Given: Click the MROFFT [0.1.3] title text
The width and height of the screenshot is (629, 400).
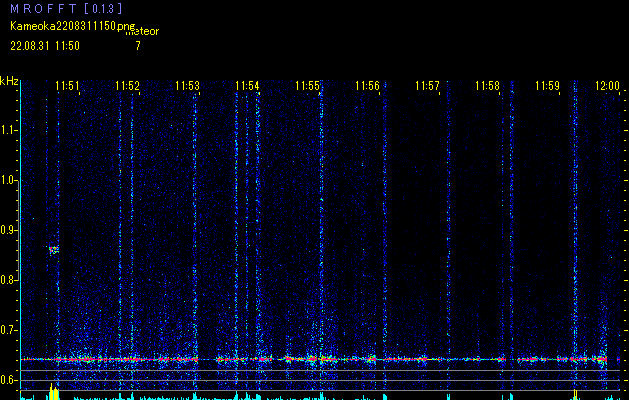Looking at the screenshot, I should point(66,8).
